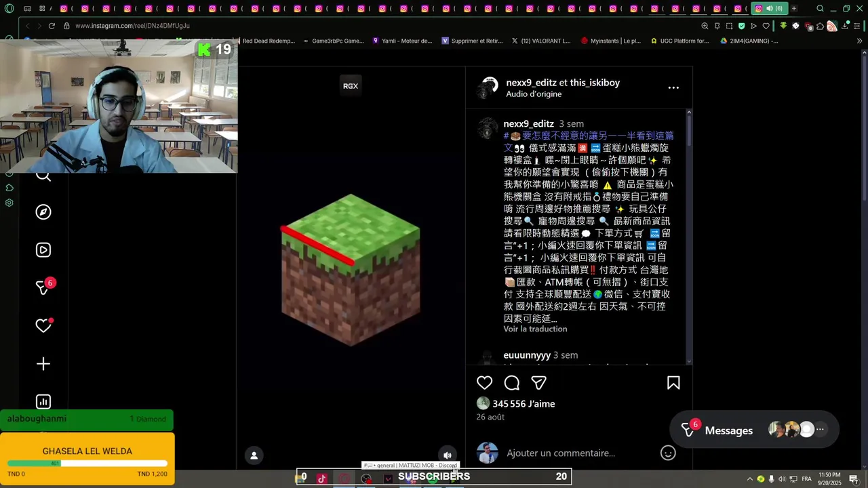868x488 pixels.
Task: Click the pin icon in address bar
Action: (717, 26)
